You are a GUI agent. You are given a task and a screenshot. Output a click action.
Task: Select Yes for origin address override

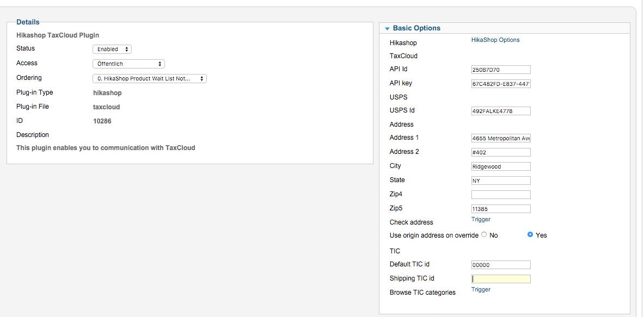tap(530, 235)
